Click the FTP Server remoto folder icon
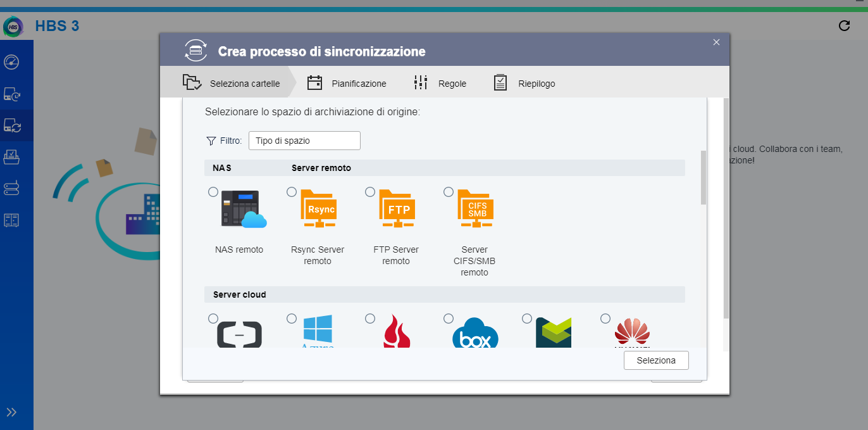 click(x=397, y=208)
